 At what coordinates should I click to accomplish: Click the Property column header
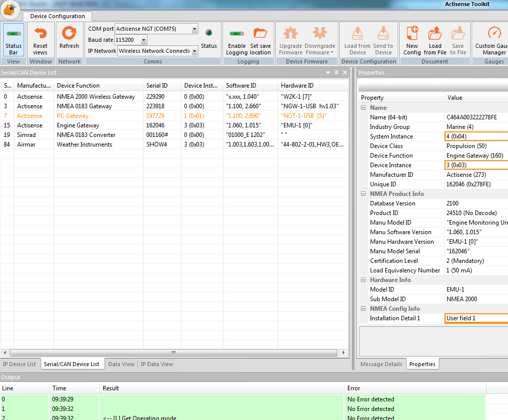point(402,98)
